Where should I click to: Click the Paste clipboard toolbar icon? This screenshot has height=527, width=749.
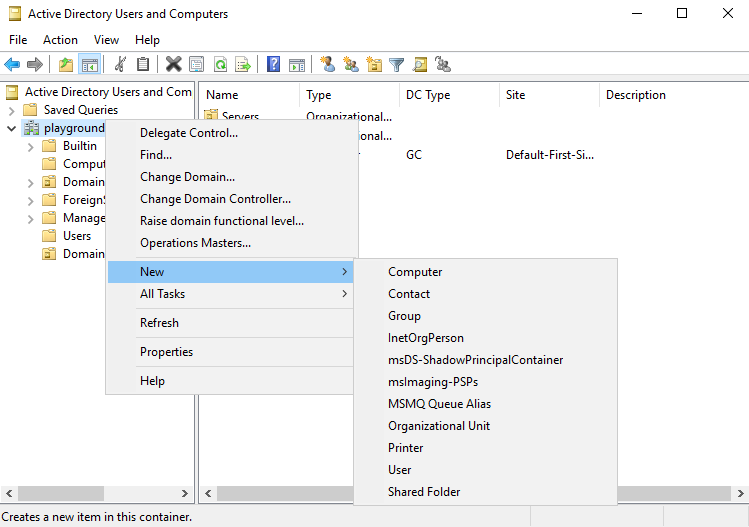coord(143,64)
